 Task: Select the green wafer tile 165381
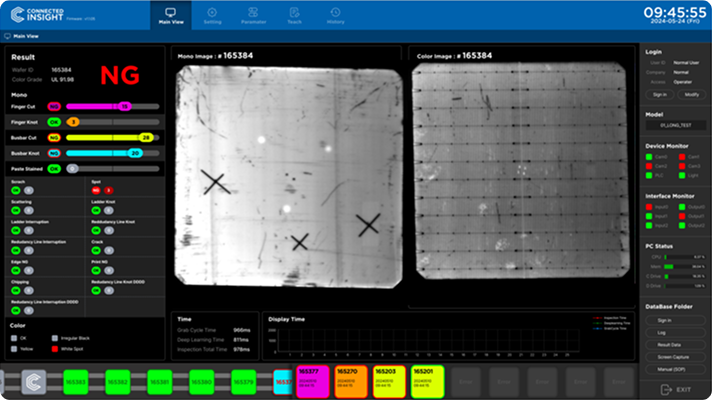point(159,382)
